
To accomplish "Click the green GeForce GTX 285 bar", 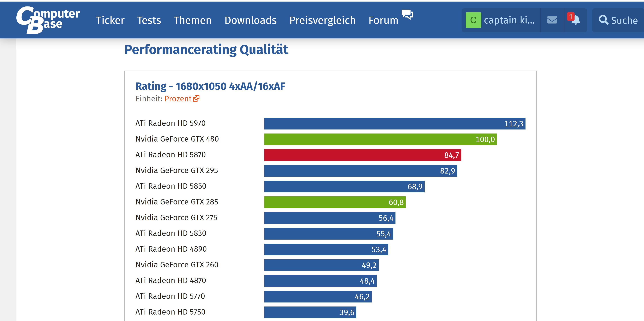I will [335, 202].
